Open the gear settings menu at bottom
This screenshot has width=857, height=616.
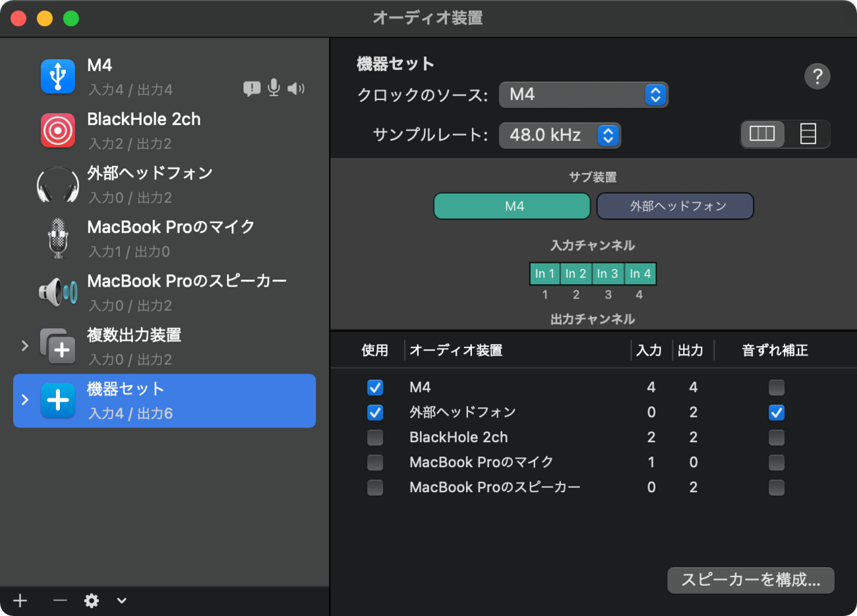pyautogui.click(x=92, y=600)
